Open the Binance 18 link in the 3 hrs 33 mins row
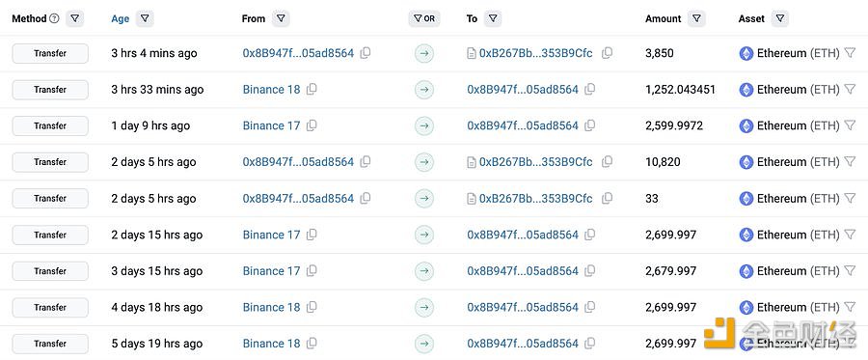This screenshot has width=868, height=360. point(271,89)
